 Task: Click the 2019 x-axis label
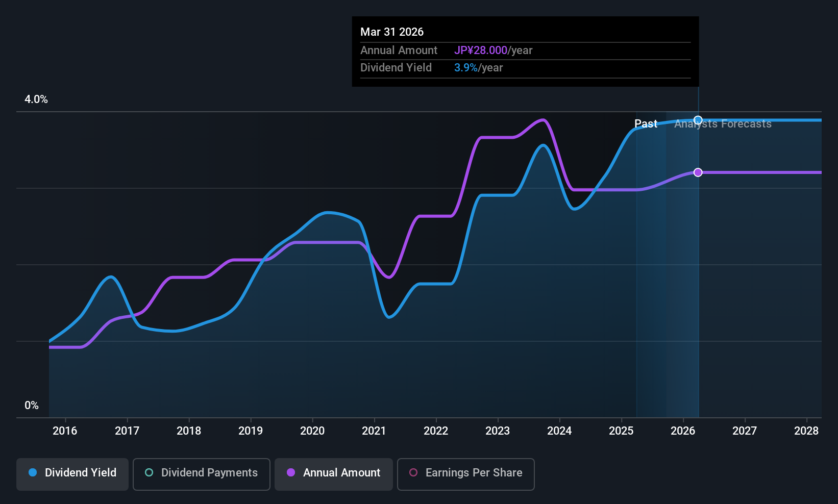(x=251, y=431)
